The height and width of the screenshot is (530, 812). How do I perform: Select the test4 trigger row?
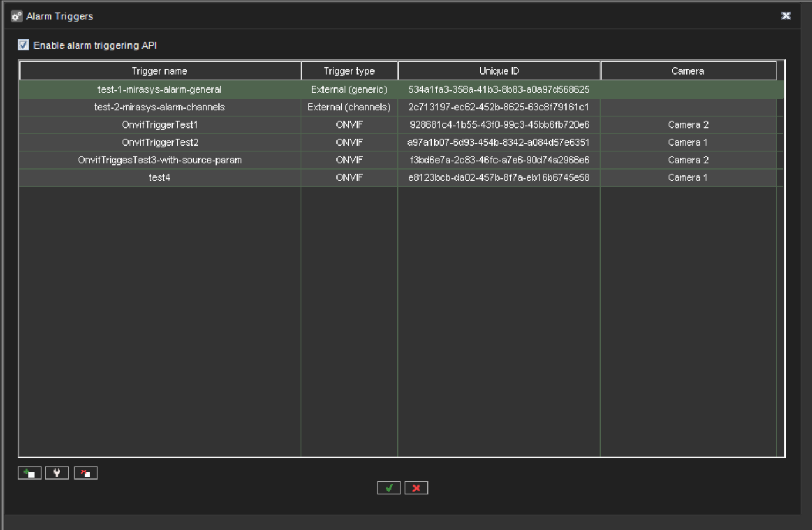[160, 177]
